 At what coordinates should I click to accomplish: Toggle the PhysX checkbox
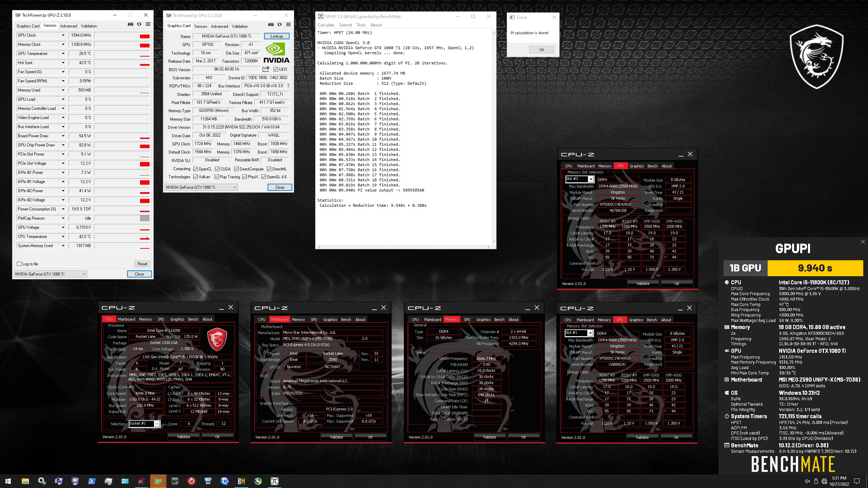[244, 177]
